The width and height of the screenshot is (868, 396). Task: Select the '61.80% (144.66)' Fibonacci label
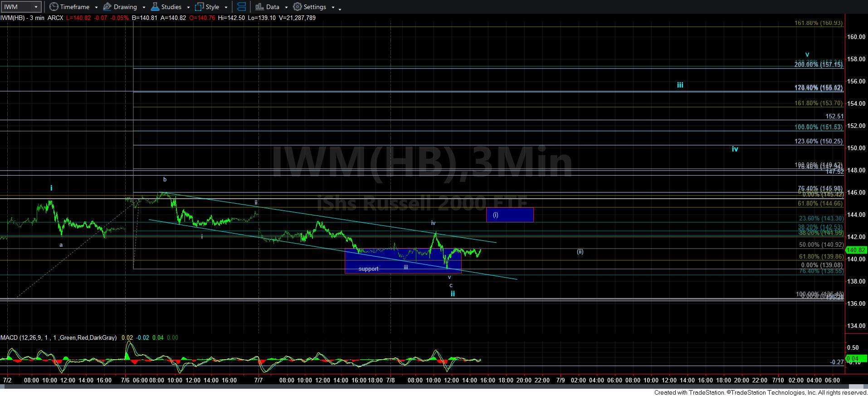tap(820, 204)
